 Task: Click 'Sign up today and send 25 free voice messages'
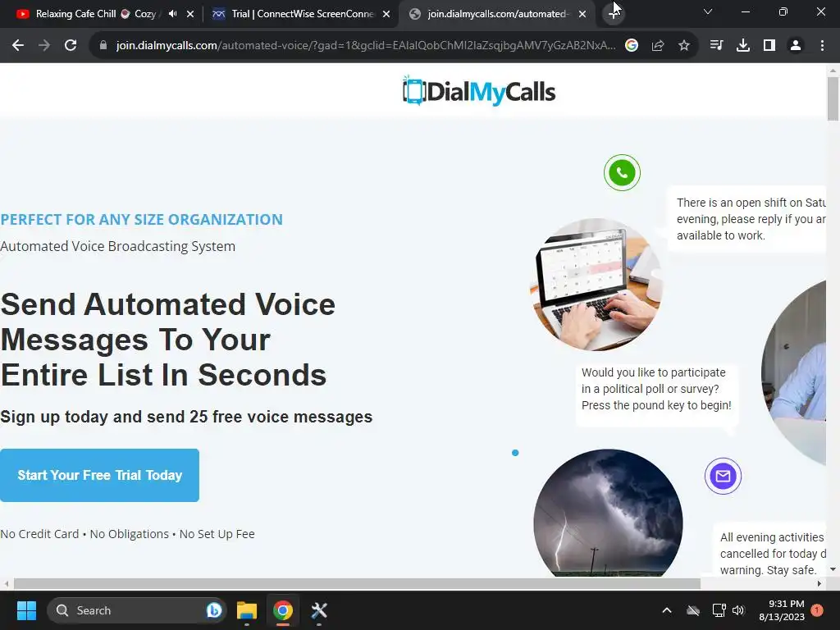(x=186, y=417)
